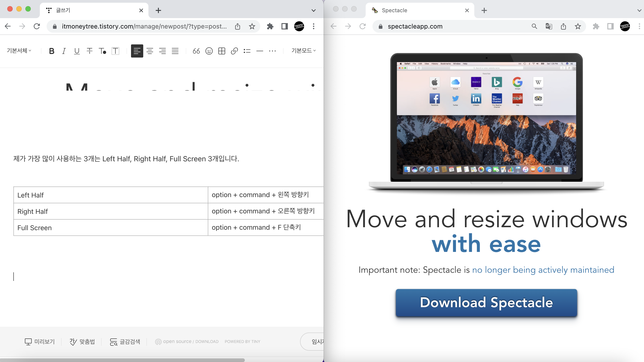
Task: Insert bulleted list
Action: pos(247,51)
